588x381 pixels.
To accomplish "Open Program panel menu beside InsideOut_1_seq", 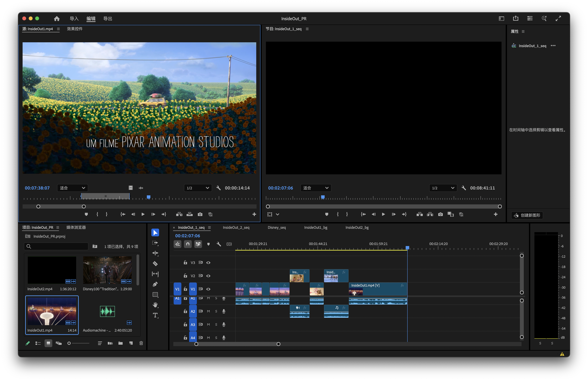I will coord(307,29).
